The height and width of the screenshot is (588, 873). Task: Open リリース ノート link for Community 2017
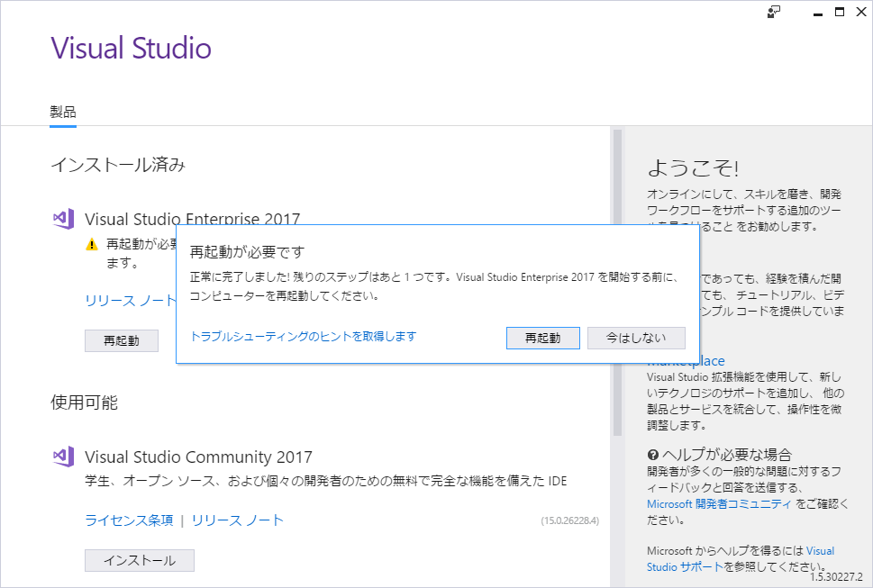(x=238, y=520)
